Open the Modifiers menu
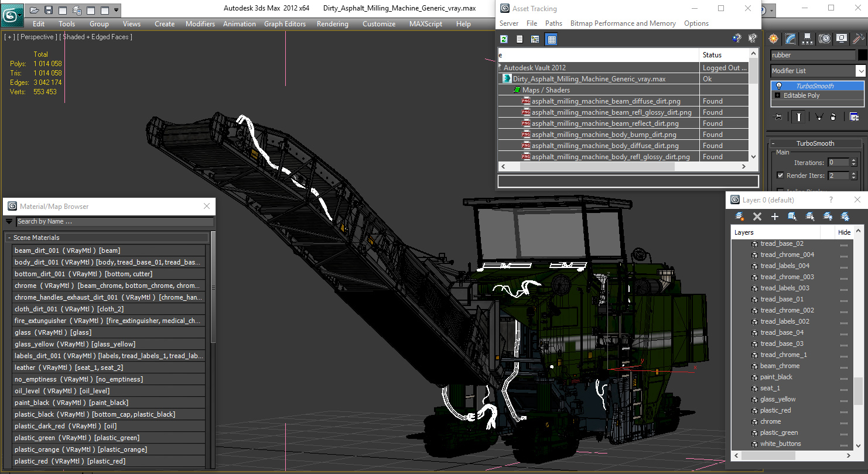This screenshot has width=868, height=474. 200,24
